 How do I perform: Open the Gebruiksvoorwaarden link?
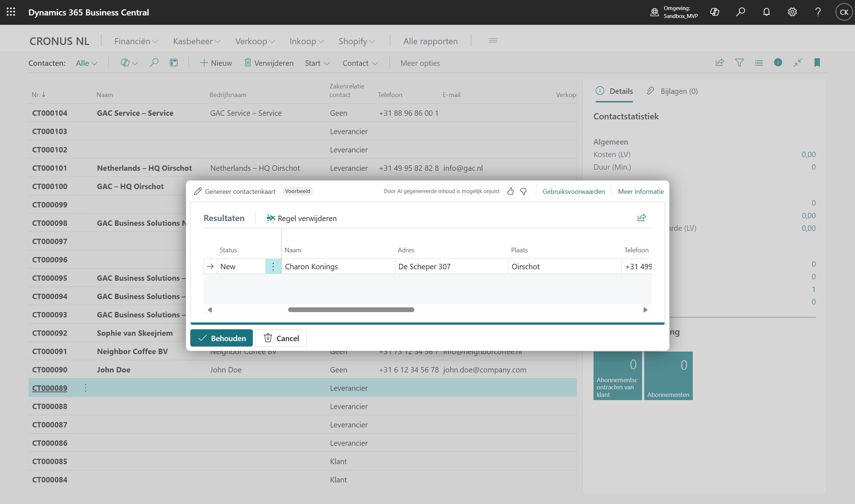pos(573,192)
